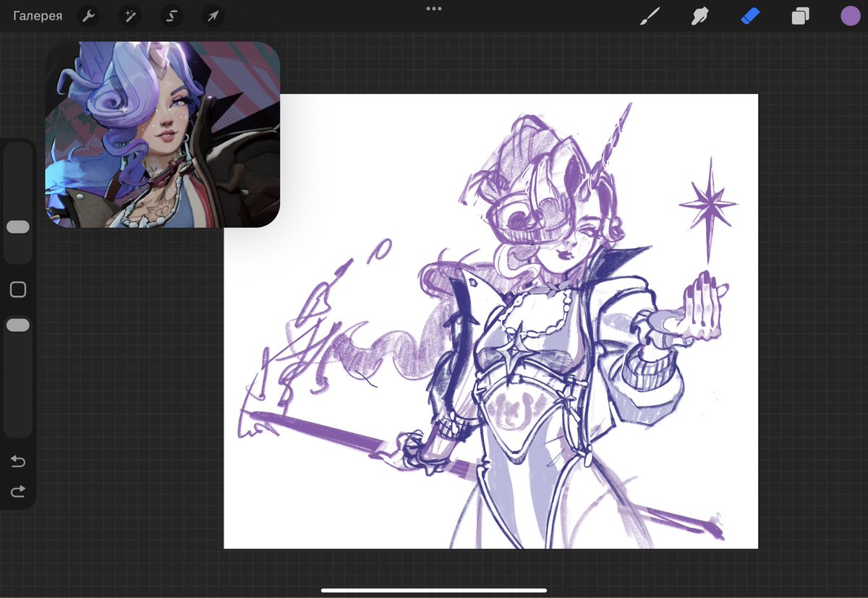Undo the last stroke
Viewport: 868px width, 598px height.
(x=18, y=462)
